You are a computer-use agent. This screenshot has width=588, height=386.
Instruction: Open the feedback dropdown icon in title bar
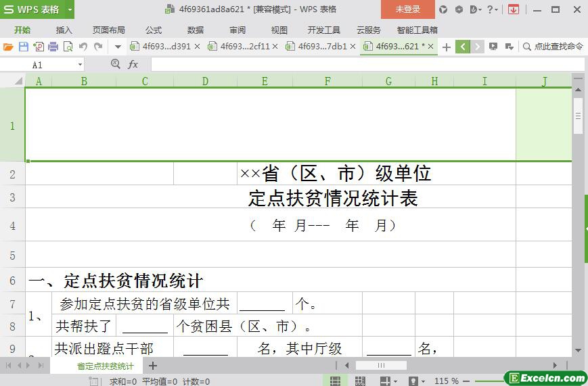point(476,9)
